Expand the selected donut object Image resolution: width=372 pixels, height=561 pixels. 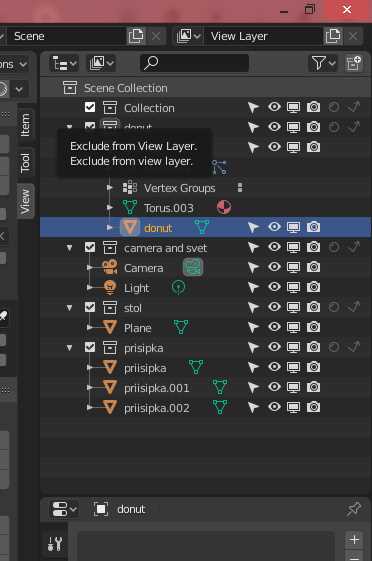(110, 227)
